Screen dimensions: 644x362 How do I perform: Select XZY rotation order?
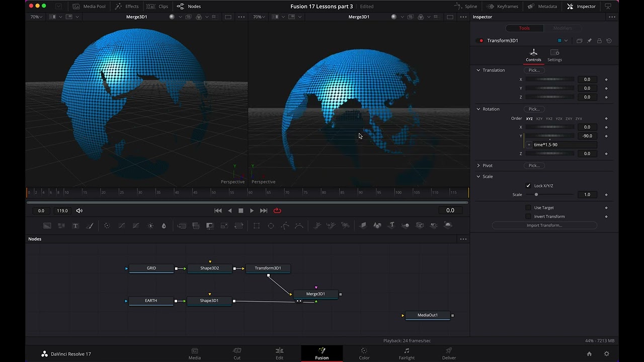pyautogui.click(x=539, y=119)
